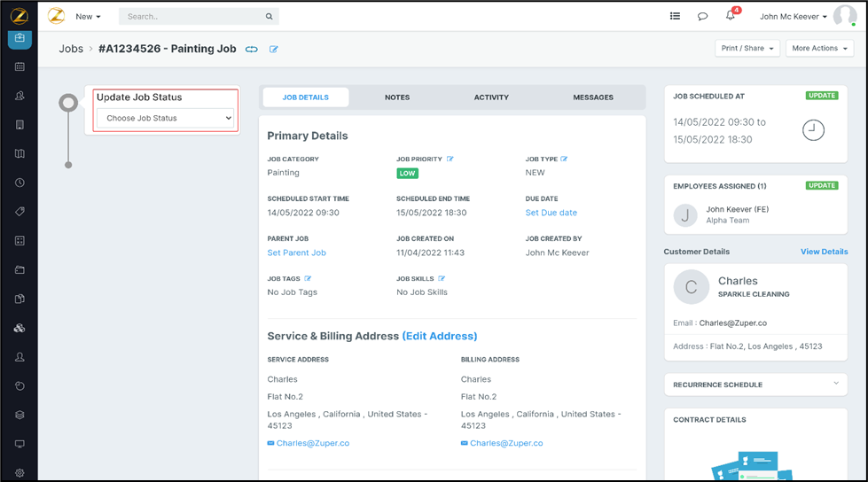868x482 pixels.
Task: Click the clock icon in Job Scheduled card
Action: point(813,130)
